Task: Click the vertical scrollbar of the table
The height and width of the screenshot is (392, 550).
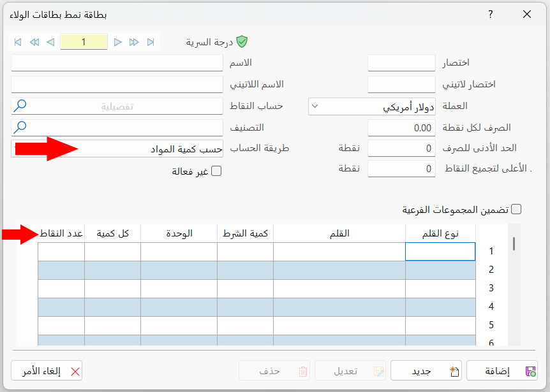Action: click(x=514, y=243)
